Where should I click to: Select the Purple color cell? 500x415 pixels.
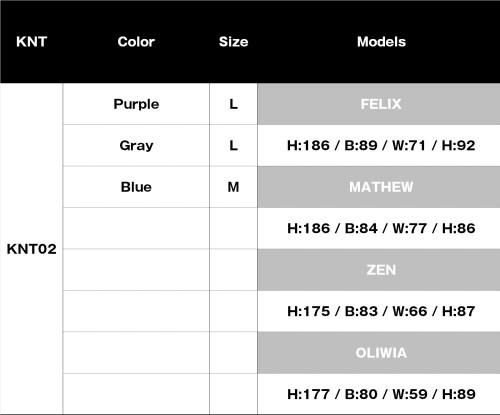click(136, 104)
